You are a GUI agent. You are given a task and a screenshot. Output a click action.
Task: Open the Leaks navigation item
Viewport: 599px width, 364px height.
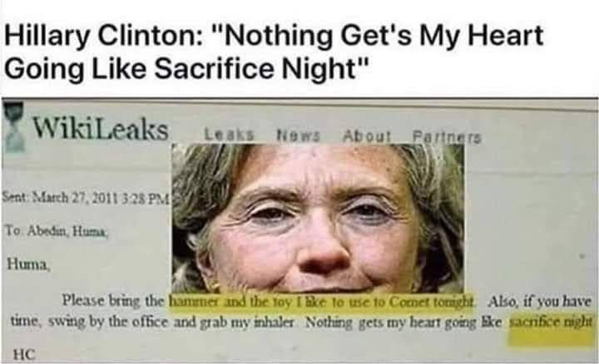[230, 135]
